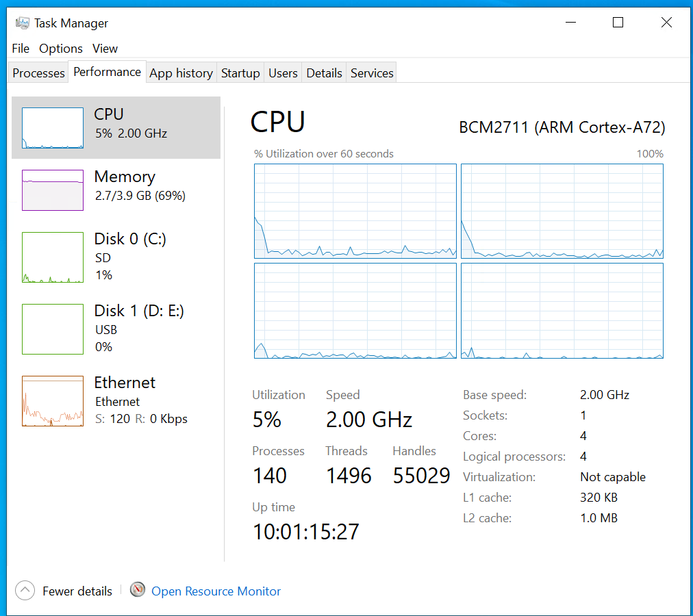The height and width of the screenshot is (616, 693).
Task: Click the top-left CPU core utilization graph
Action: click(x=355, y=211)
